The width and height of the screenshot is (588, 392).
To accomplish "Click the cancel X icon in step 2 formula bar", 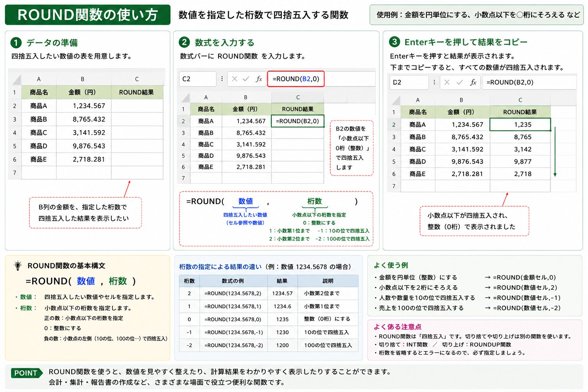I will pos(235,79).
